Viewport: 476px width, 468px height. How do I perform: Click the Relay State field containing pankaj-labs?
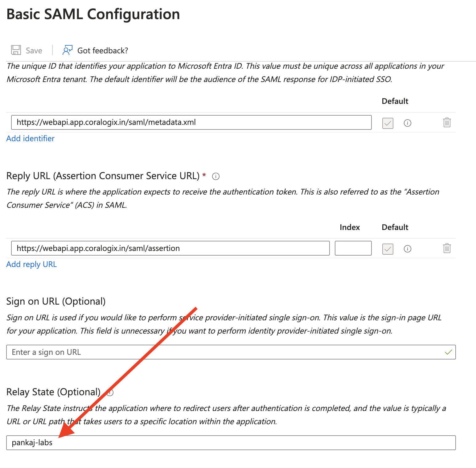(231, 443)
